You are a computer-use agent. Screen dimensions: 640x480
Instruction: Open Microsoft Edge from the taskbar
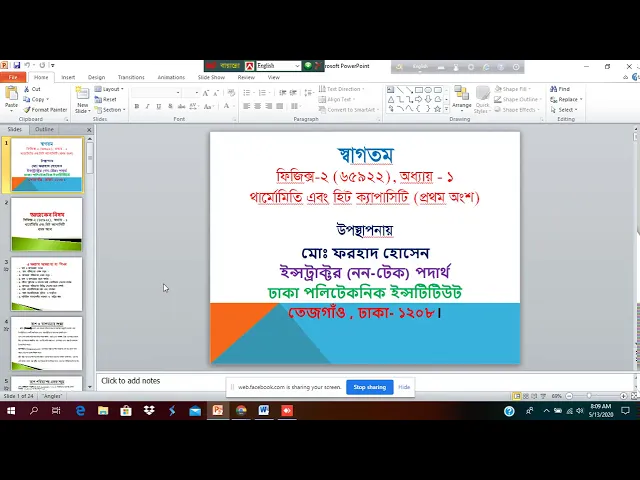pyautogui.click(x=80, y=411)
